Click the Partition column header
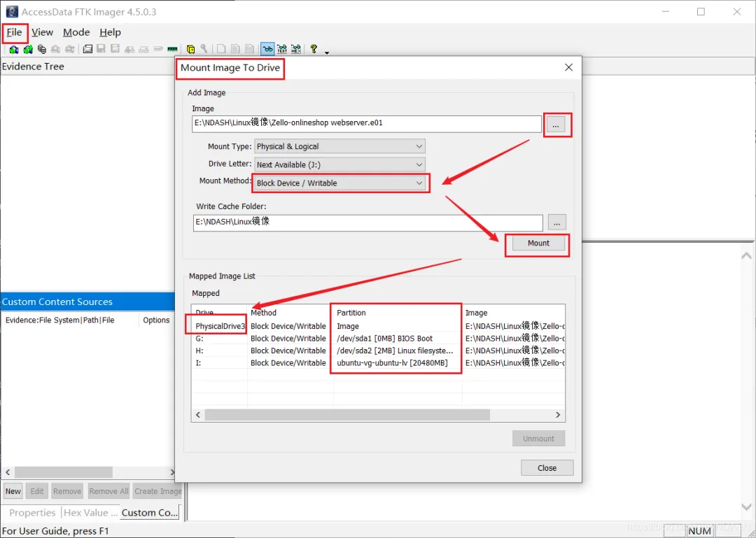The width and height of the screenshot is (756, 538). point(398,313)
